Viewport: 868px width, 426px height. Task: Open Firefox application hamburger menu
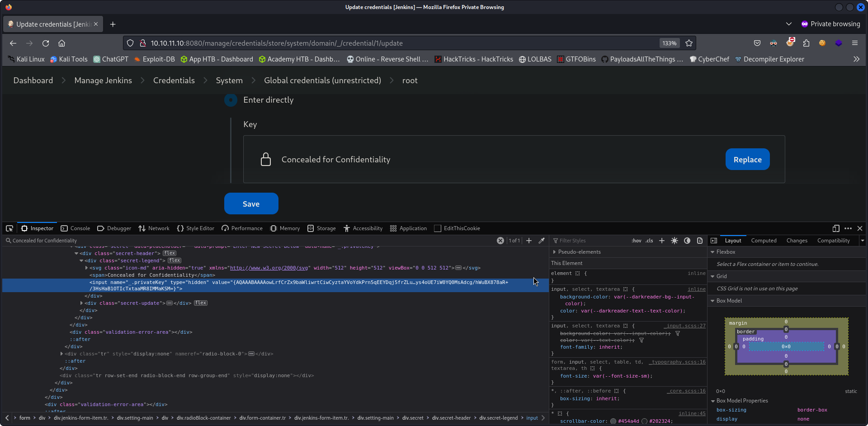click(855, 43)
